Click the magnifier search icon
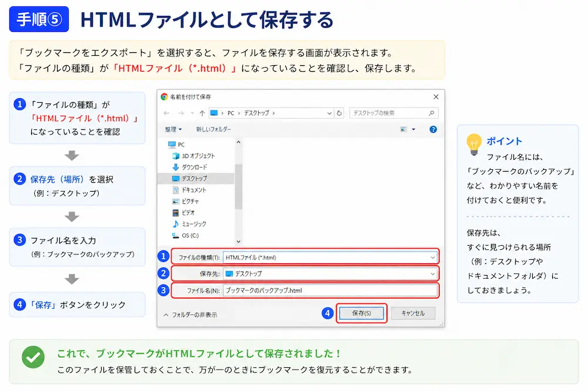588x392 pixels. pos(431,113)
